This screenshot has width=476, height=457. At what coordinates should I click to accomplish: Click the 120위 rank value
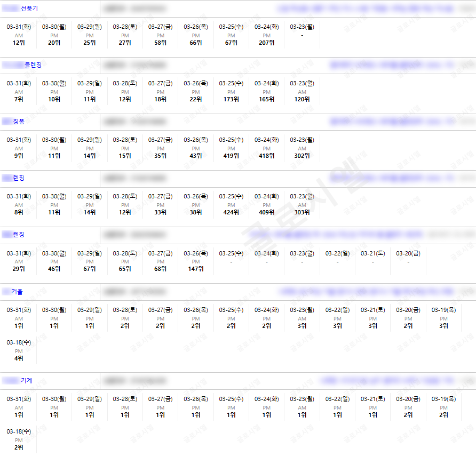(302, 99)
